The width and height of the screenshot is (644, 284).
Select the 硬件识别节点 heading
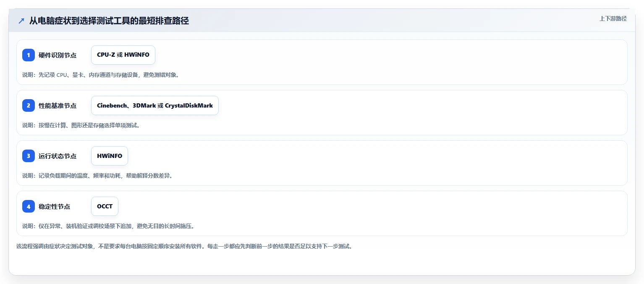(58, 55)
